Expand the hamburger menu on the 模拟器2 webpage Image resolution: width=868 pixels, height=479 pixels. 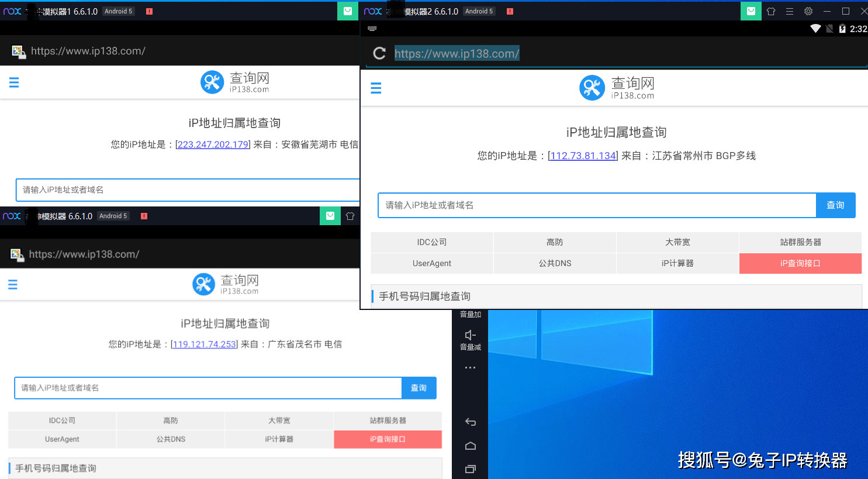[x=376, y=88]
